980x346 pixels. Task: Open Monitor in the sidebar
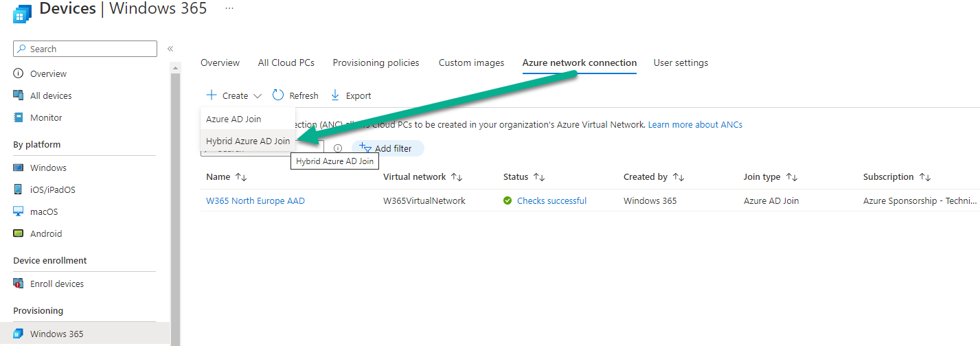click(46, 117)
